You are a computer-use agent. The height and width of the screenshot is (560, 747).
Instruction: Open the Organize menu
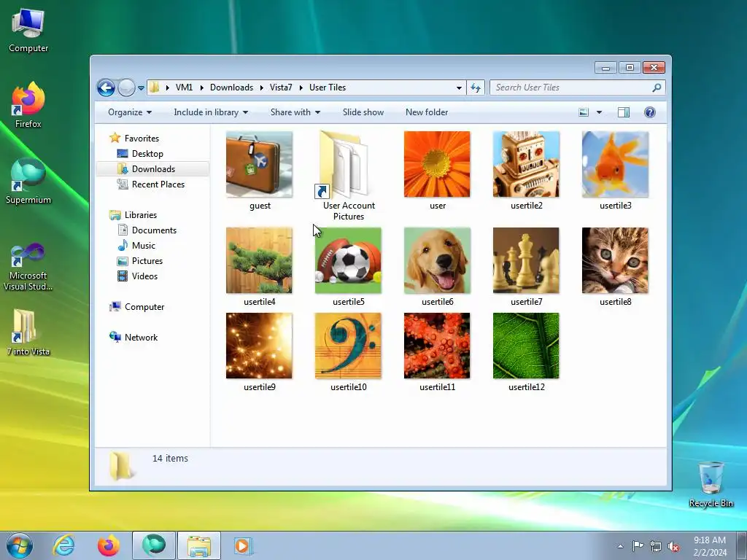(x=130, y=112)
